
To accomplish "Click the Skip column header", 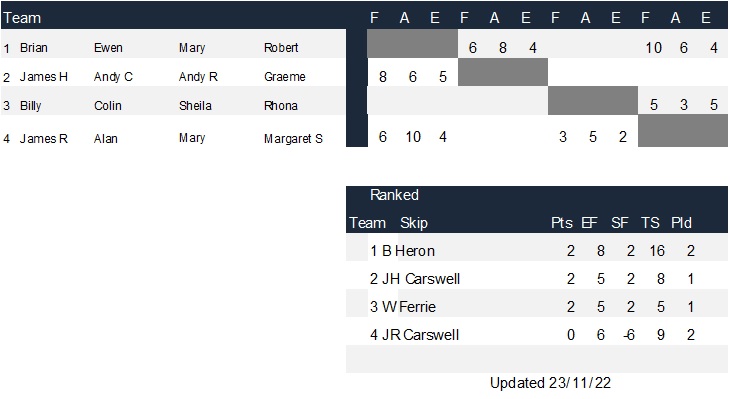I will coord(413,223).
